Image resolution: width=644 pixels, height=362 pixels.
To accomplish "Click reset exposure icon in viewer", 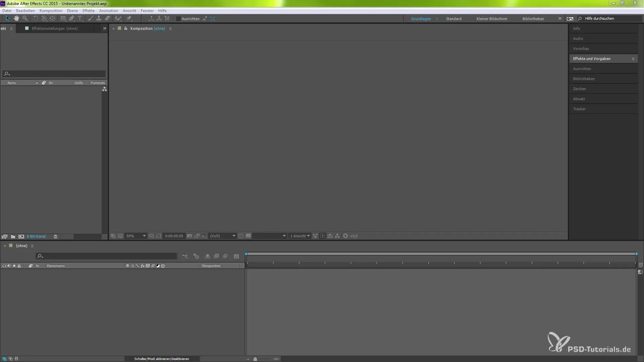I will tap(345, 236).
